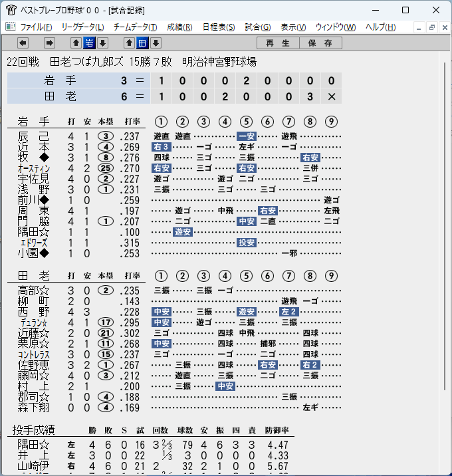Click down arrow beside 田 team icon
Screen dimensions: 452x476
(x=156, y=43)
